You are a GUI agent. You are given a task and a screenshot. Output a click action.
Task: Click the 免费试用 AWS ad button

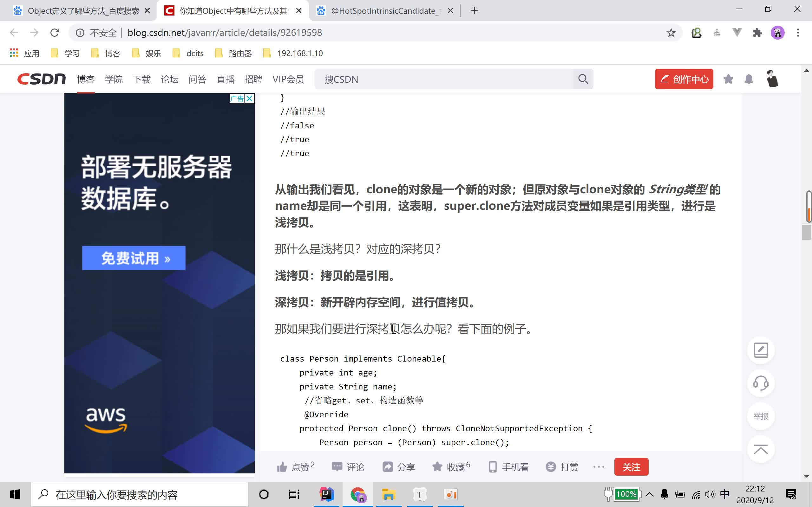click(134, 258)
